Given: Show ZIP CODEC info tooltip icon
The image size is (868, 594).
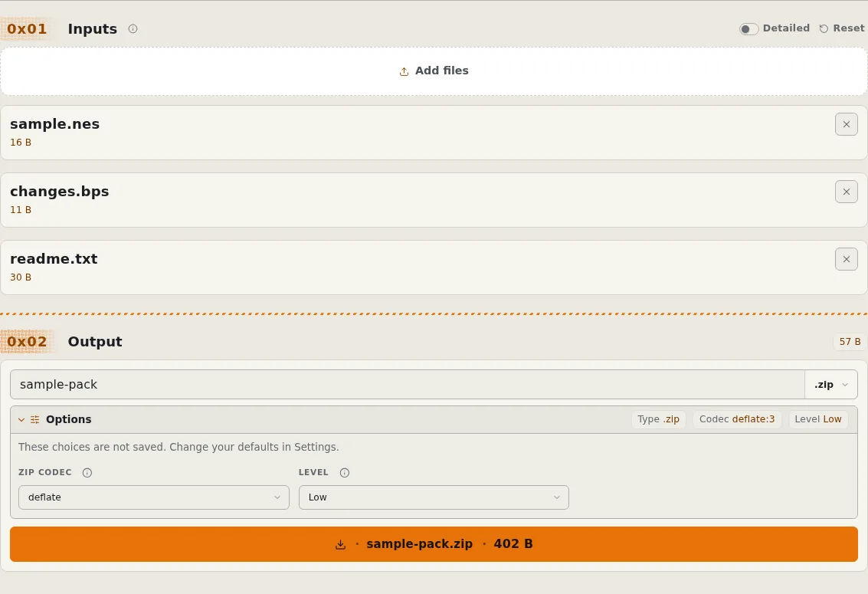Looking at the screenshot, I should 87,473.
